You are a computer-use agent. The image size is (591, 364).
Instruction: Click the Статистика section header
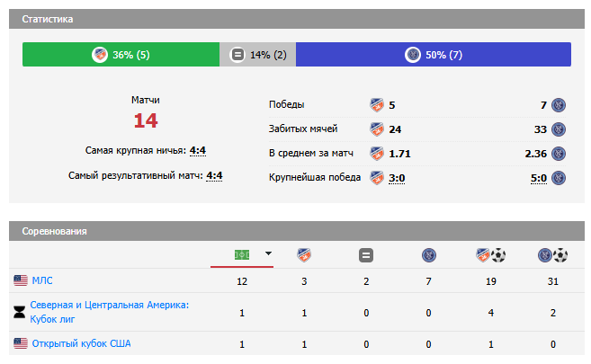tap(48, 19)
